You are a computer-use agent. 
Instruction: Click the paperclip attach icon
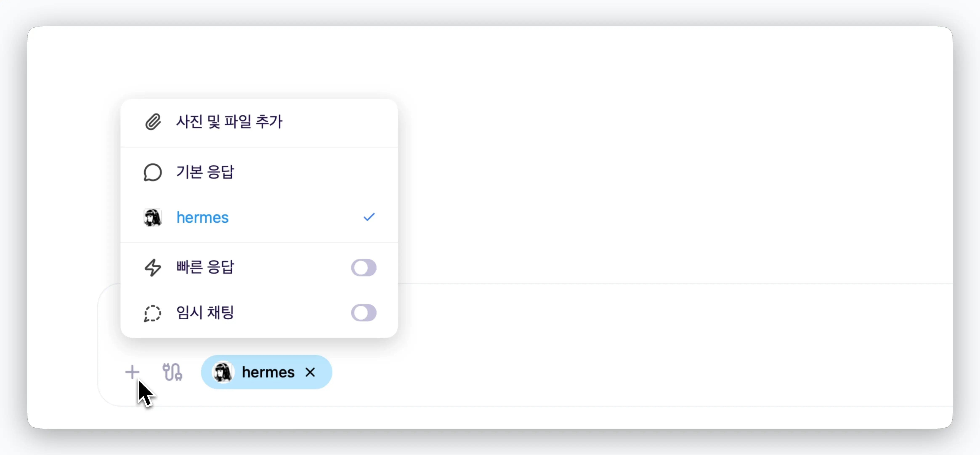pyautogui.click(x=153, y=122)
